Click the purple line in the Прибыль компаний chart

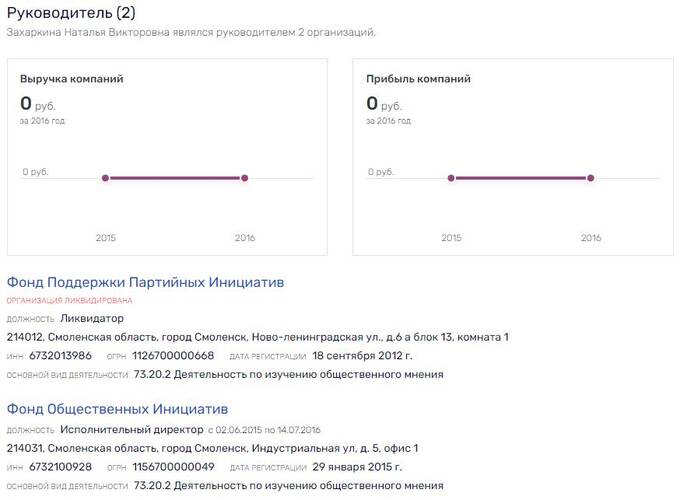521,178
